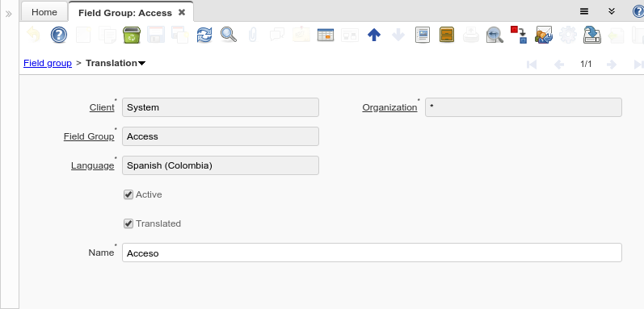The image size is (644, 309).
Task: Click the Organization field label link
Action: (x=389, y=107)
